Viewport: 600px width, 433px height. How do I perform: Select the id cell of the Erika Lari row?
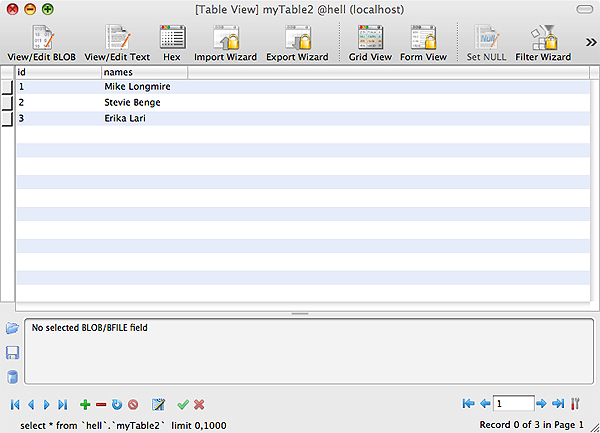(x=59, y=118)
